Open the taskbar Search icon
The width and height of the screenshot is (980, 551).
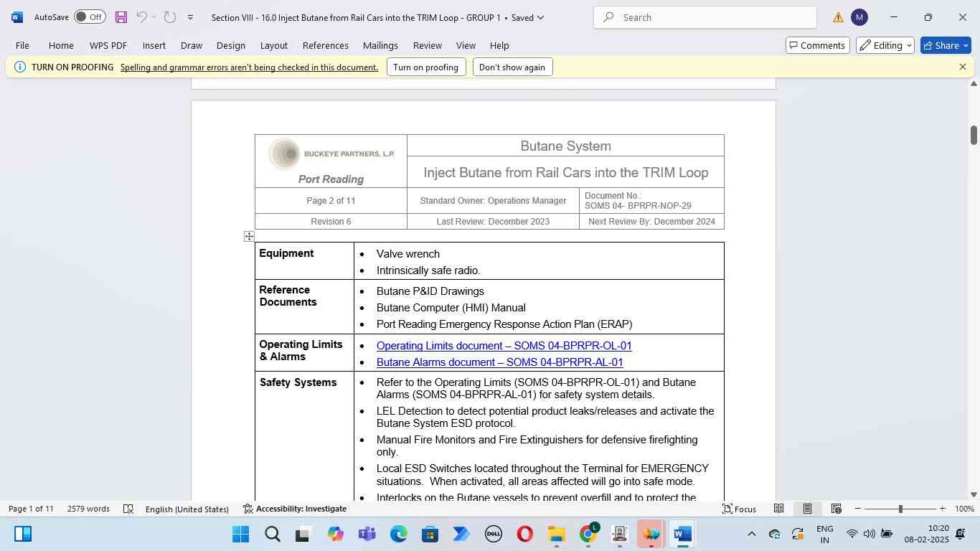tap(273, 534)
